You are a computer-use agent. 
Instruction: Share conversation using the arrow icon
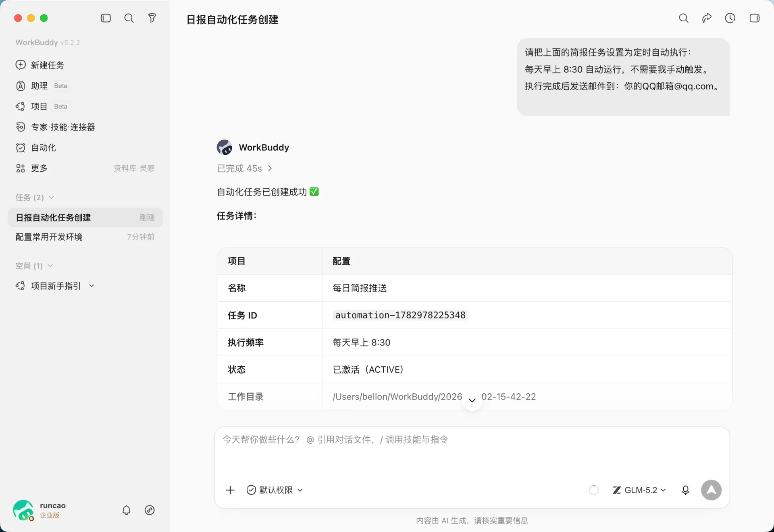coord(707,18)
